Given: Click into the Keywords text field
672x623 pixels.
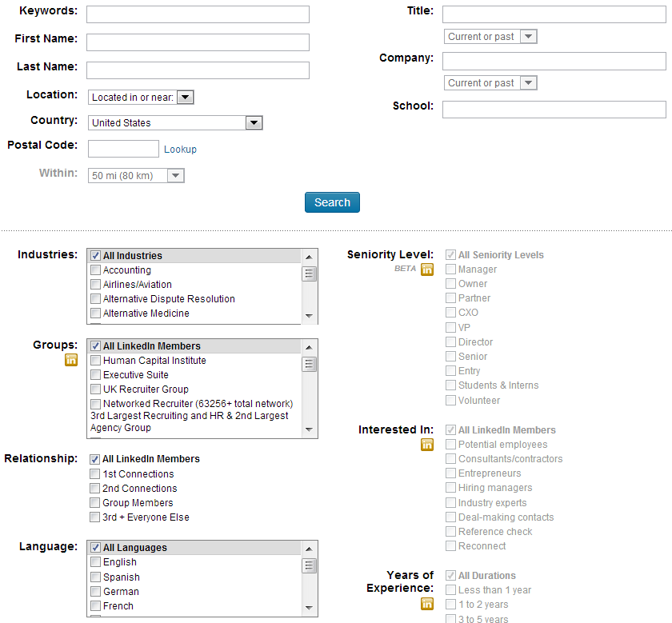Looking at the screenshot, I should (x=198, y=14).
